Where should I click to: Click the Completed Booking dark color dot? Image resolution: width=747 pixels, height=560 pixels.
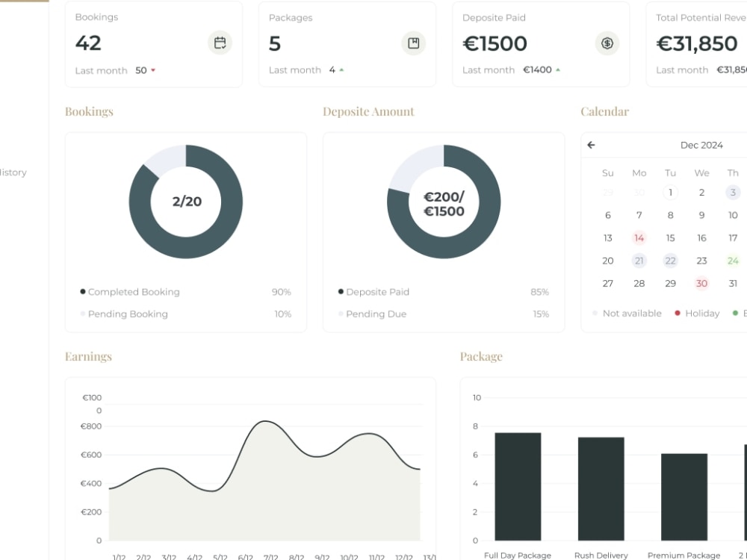click(x=83, y=291)
